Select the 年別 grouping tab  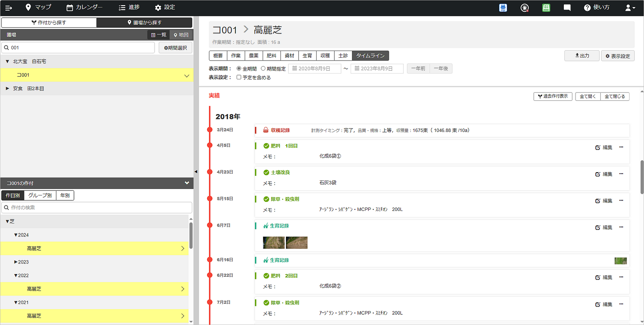click(x=65, y=195)
